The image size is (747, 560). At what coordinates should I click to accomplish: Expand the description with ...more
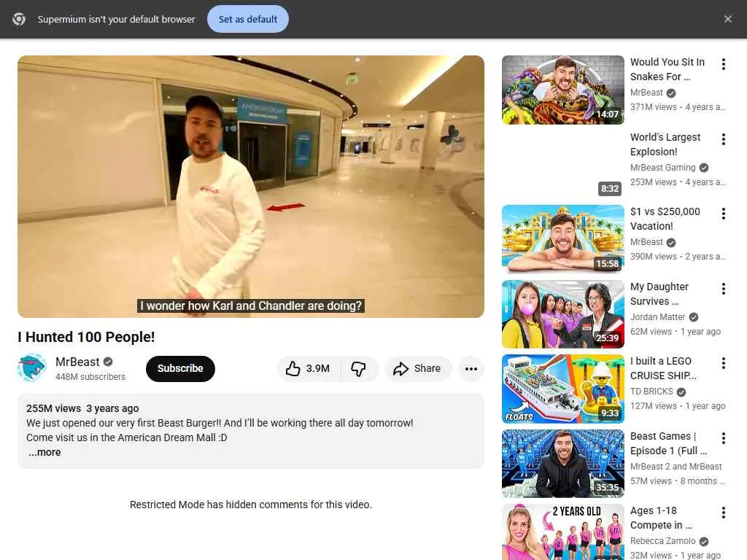click(x=44, y=452)
